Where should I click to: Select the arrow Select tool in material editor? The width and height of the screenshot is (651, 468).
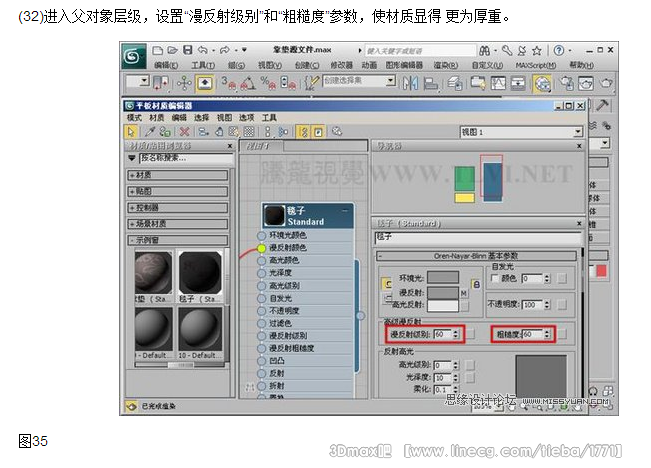131,132
